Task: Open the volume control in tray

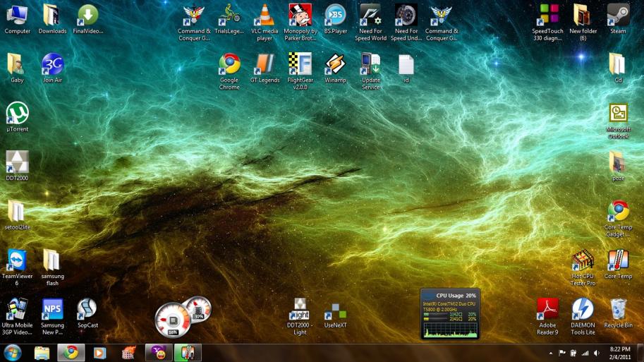Action: (x=596, y=352)
